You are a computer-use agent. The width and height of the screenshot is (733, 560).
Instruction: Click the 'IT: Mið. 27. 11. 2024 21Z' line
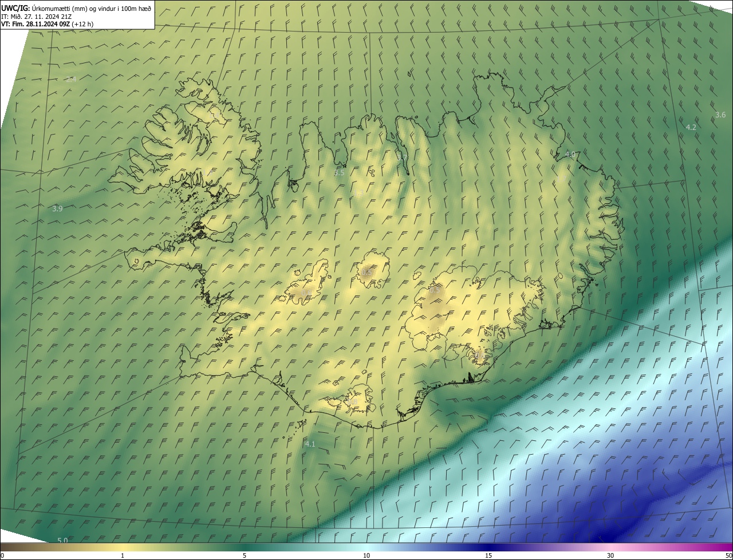[36, 17]
